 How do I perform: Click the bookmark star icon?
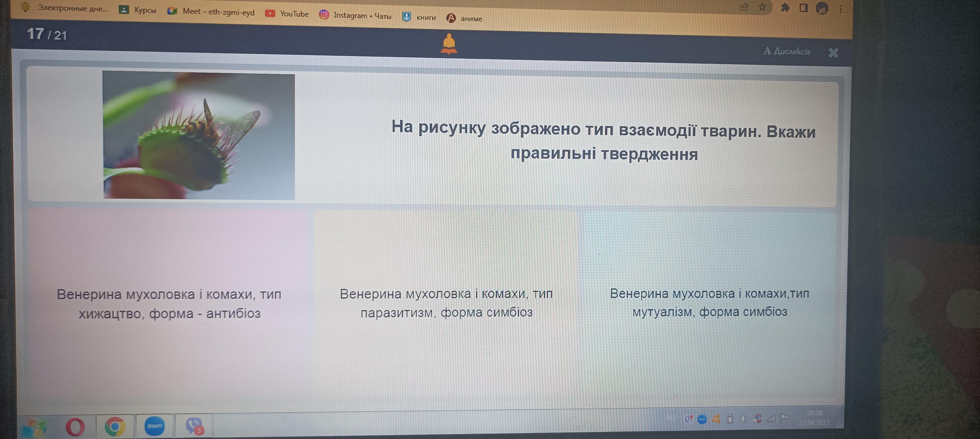point(762,7)
